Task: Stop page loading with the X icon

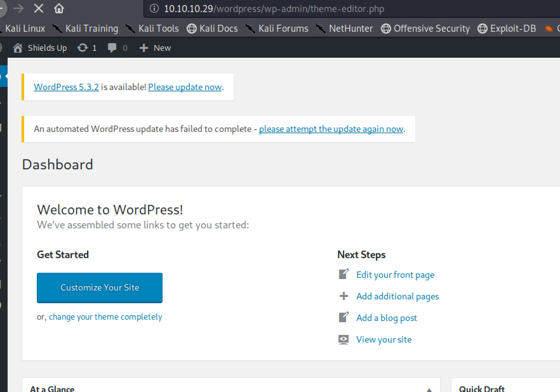Action: (x=39, y=9)
